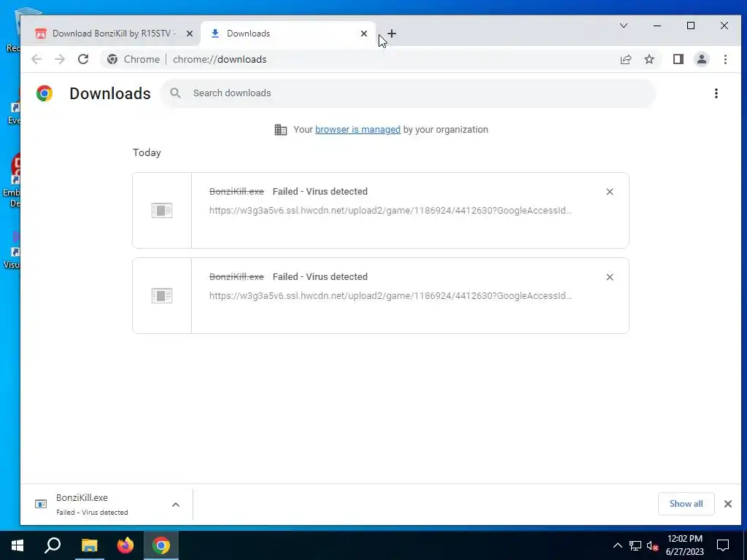The image size is (747, 560).
Task: Click the Chrome site info icon
Action: [x=112, y=59]
